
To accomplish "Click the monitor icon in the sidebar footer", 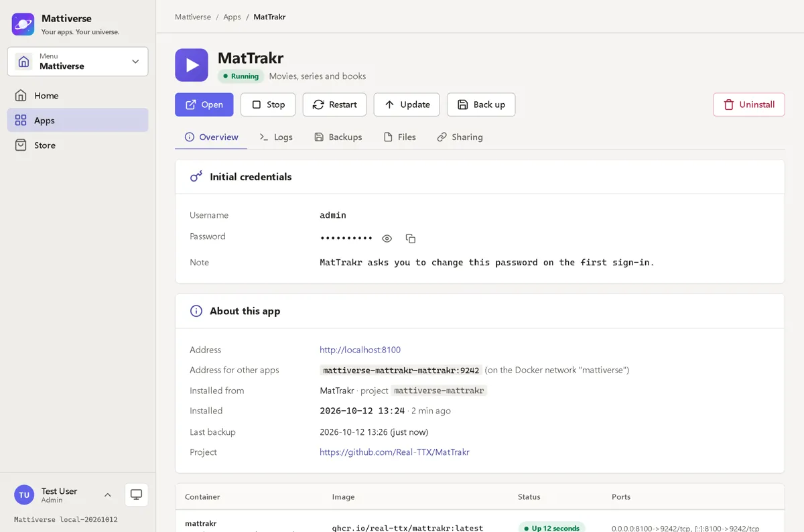I will [x=137, y=494].
